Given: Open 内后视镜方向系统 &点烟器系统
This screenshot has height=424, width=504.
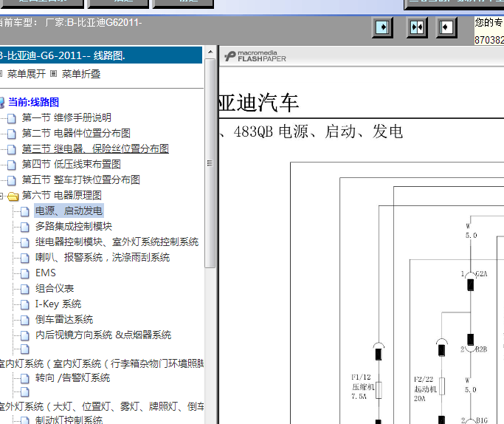Looking at the screenshot, I should coord(103,335).
